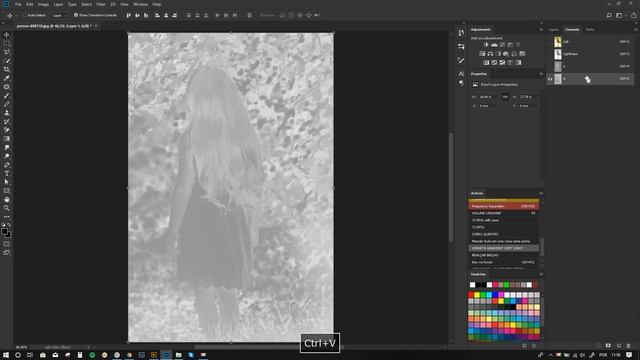Select the Move tool
Screen dimensions: 640x360
[7, 35]
